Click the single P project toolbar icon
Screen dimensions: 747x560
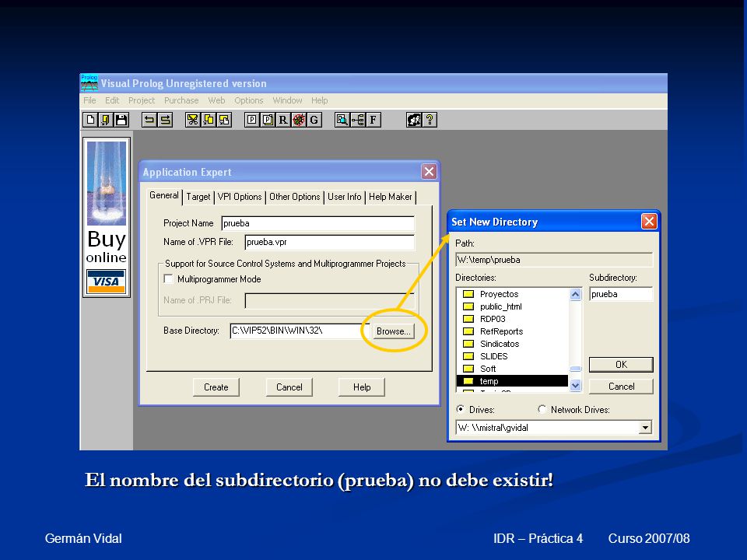coord(251,120)
